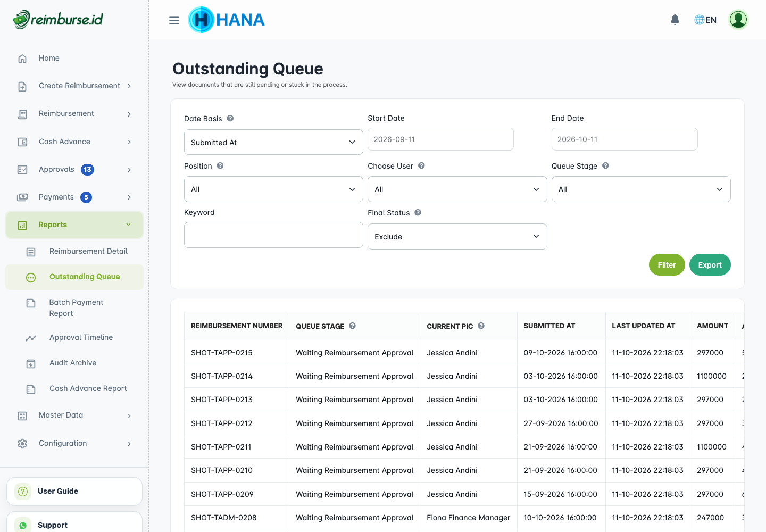Expand the Master Data menu chevron
The image size is (766, 532).
tap(129, 416)
